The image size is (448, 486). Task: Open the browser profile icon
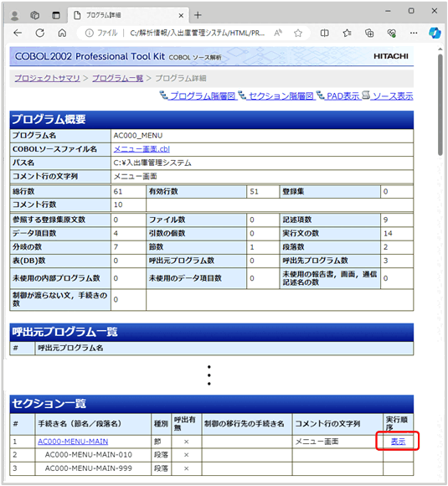pyautogui.click(x=14, y=15)
